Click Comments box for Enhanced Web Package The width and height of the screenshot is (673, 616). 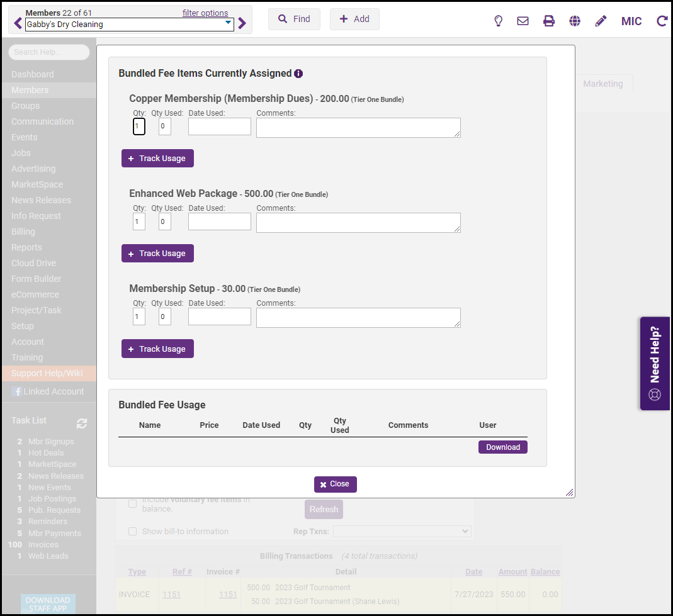tap(358, 223)
